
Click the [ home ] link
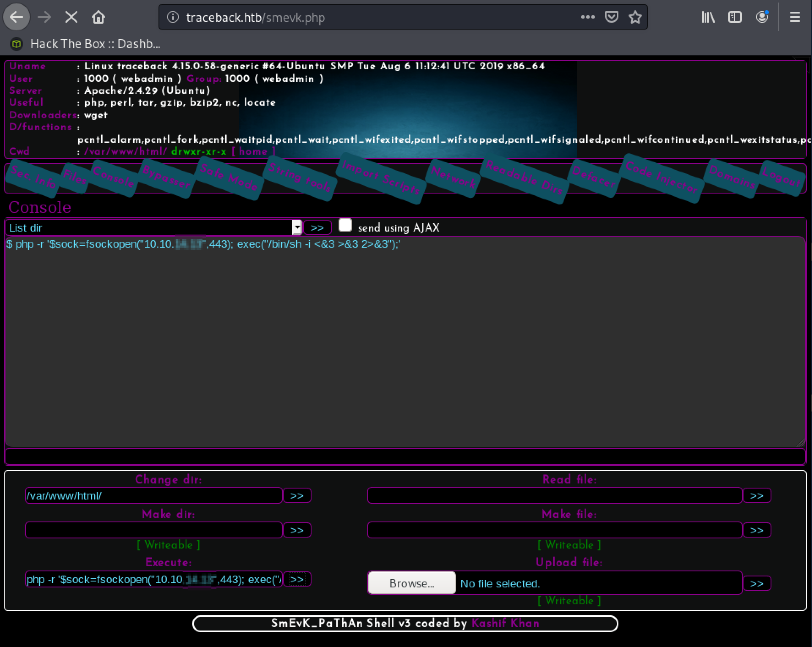(253, 151)
